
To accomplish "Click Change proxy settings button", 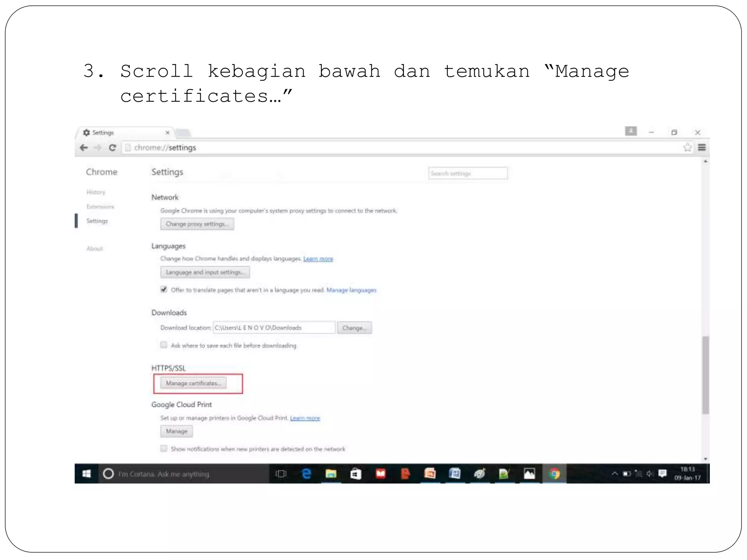I will click(x=197, y=224).
